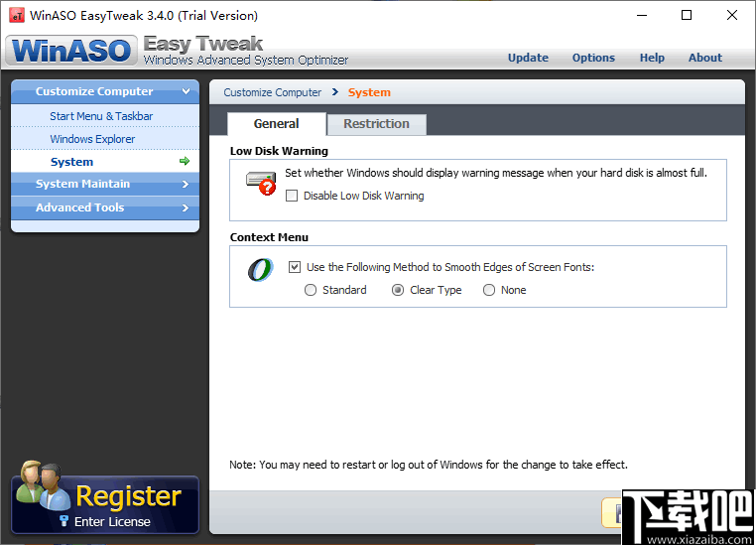Minimize the WinASO EasyTweak window
756x545 pixels.
pos(642,16)
